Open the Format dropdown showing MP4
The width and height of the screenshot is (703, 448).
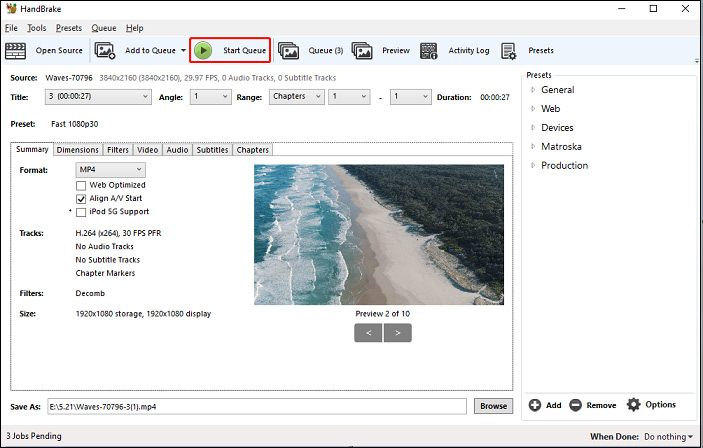110,170
